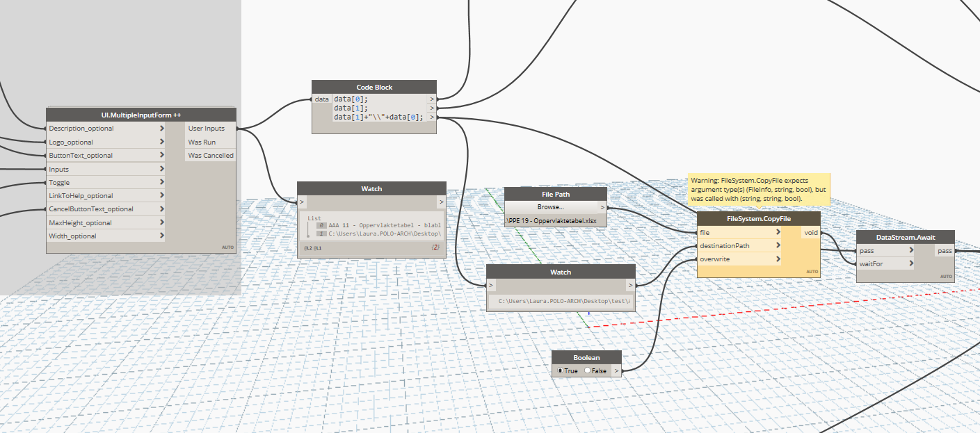Click the Was Cancelled output port
Image resolution: width=980 pixels, height=433 pixels.
coord(211,156)
